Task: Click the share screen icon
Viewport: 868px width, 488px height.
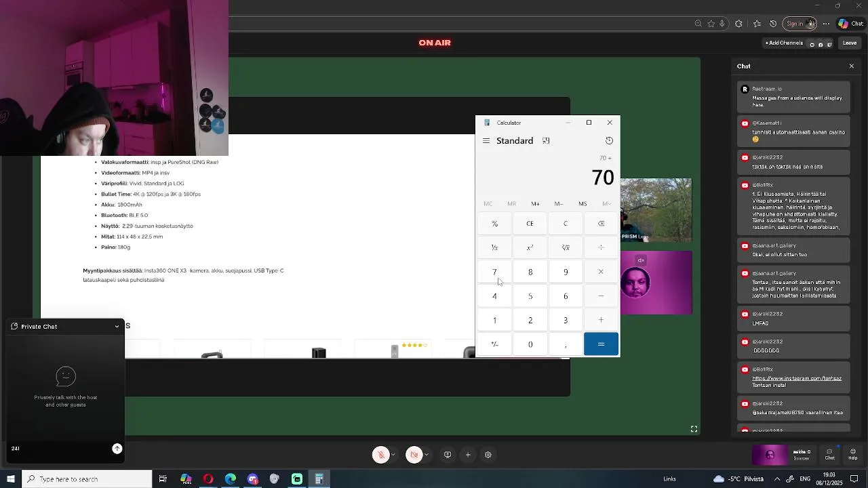Action: 448,455
